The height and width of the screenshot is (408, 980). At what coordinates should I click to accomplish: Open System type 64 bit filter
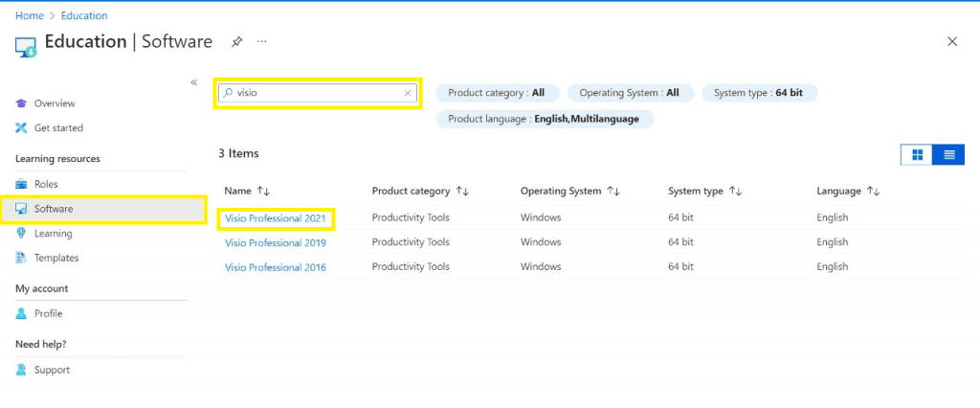759,93
